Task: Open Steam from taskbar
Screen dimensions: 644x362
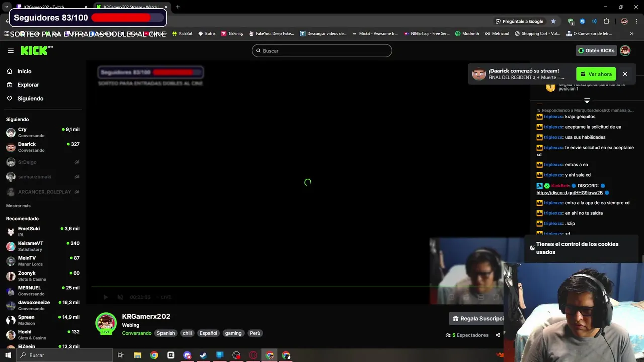Action: [203, 355]
